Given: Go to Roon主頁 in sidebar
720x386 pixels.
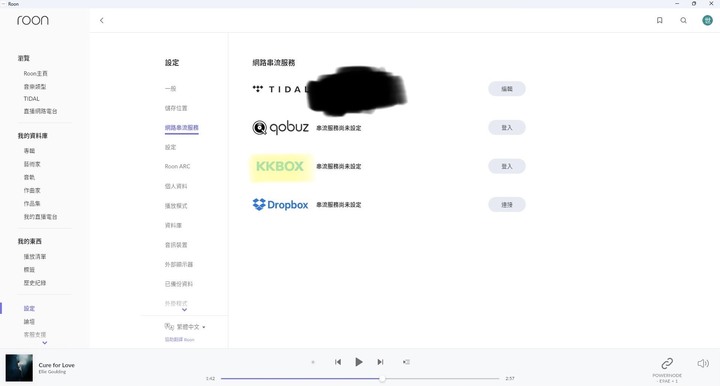Looking at the screenshot, I should pyautogui.click(x=35, y=73).
